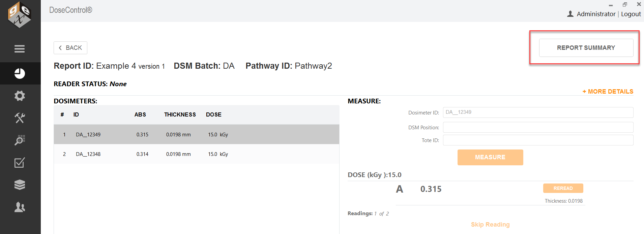Select the checkbox-with-pencil sidebar icon
Image resolution: width=644 pixels, height=234 pixels.
click(20, 163)
